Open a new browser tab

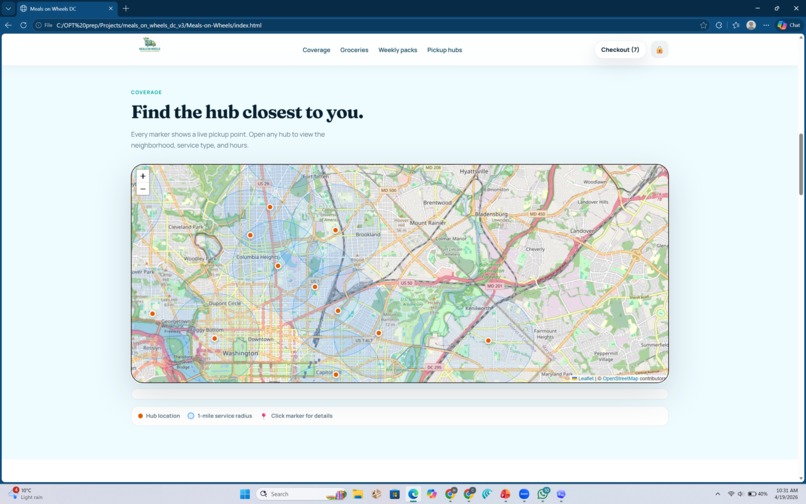pos(126,8)
